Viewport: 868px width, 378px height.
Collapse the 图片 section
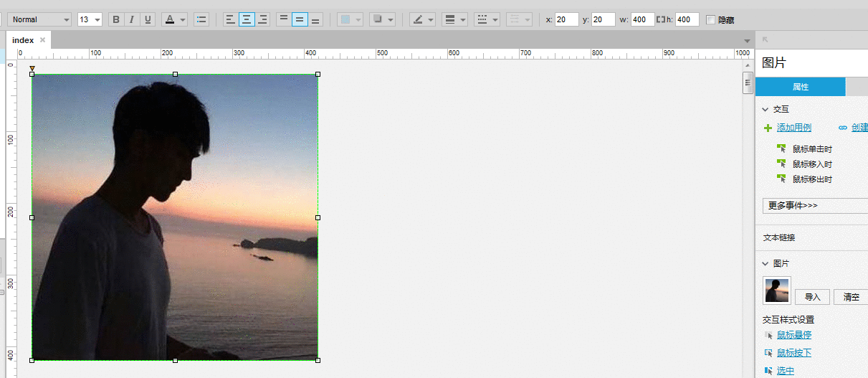766,263
